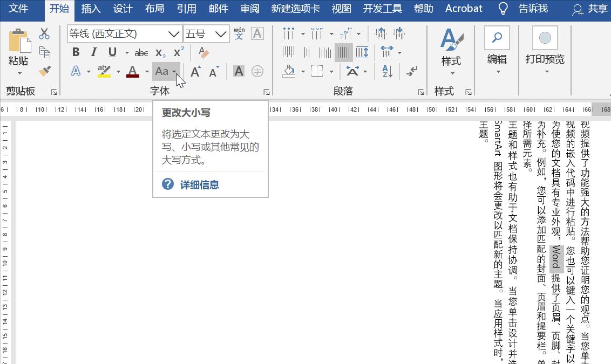
Task: Clear all formatting with the eraser icon
Action: (x=203, y=52)
